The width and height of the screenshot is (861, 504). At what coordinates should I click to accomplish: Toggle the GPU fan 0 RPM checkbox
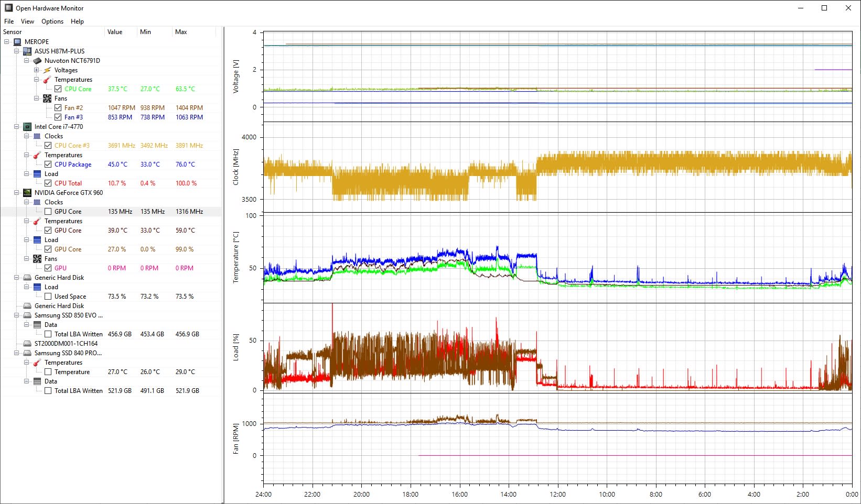48,268
